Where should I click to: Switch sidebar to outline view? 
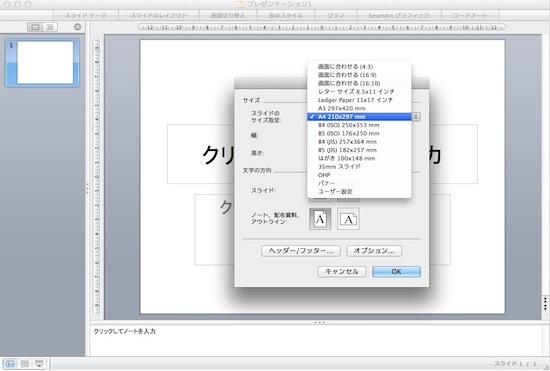coord(50,27)
